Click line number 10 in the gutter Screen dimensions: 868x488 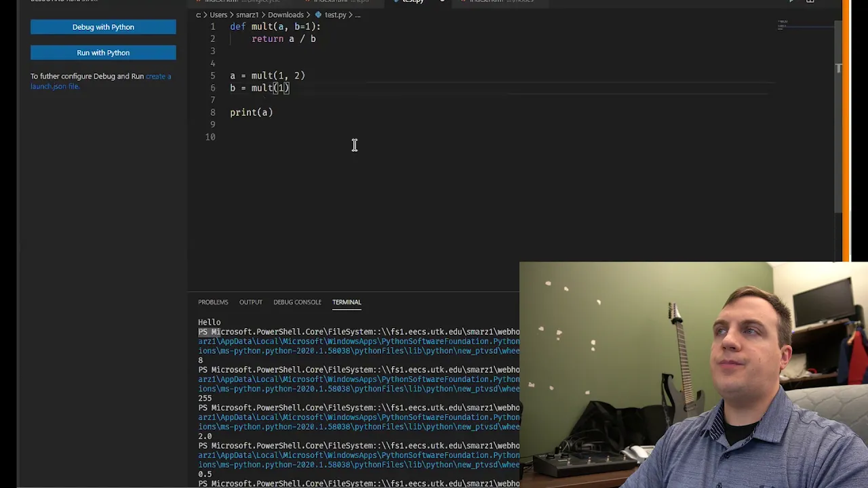point(210,136)
